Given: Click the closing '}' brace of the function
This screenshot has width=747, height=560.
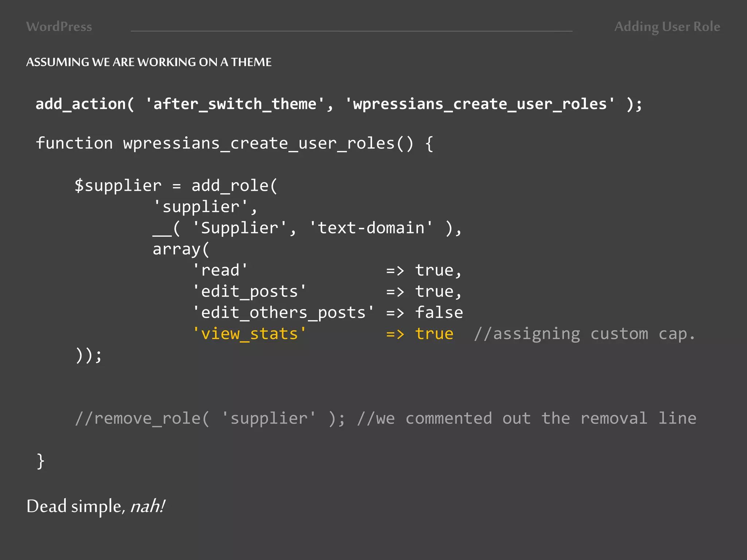Looking at the screenshot, I should [40, 462].
